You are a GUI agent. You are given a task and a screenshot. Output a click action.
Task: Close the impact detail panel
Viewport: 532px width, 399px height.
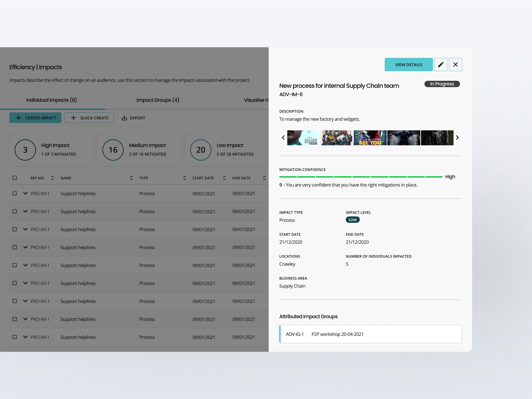tap(455, 64)
